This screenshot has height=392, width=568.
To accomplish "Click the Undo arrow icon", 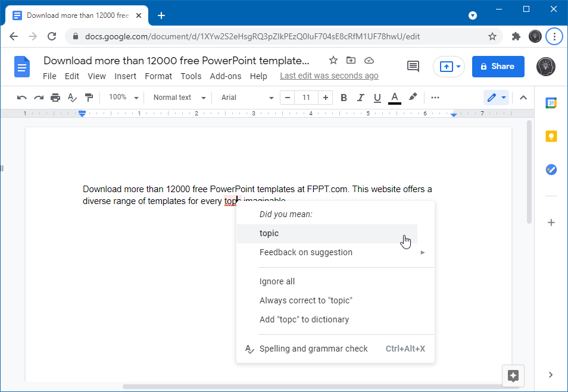I will click(x=22, y=98).
